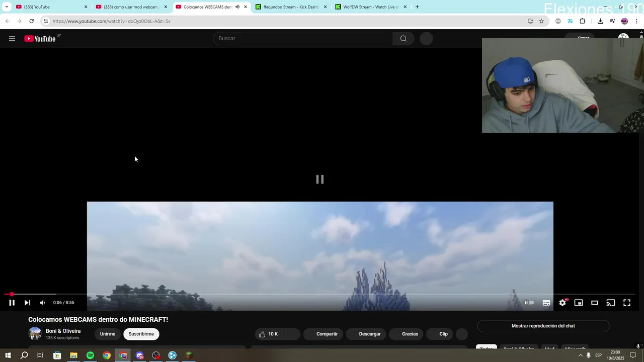Viewport: 644px width, 362px height.
Task: Open Discord from the taskbar
Action: pos(140,355)
